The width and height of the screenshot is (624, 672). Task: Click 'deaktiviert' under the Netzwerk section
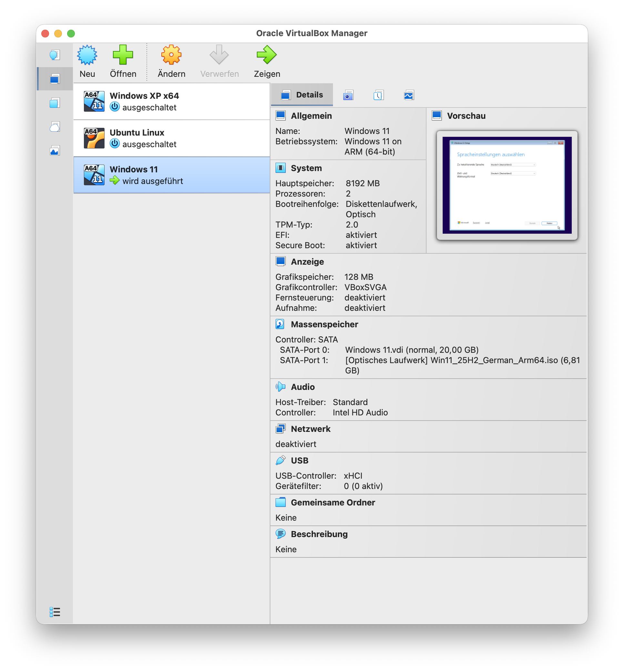pyautogui.click(x=296, y=444)
